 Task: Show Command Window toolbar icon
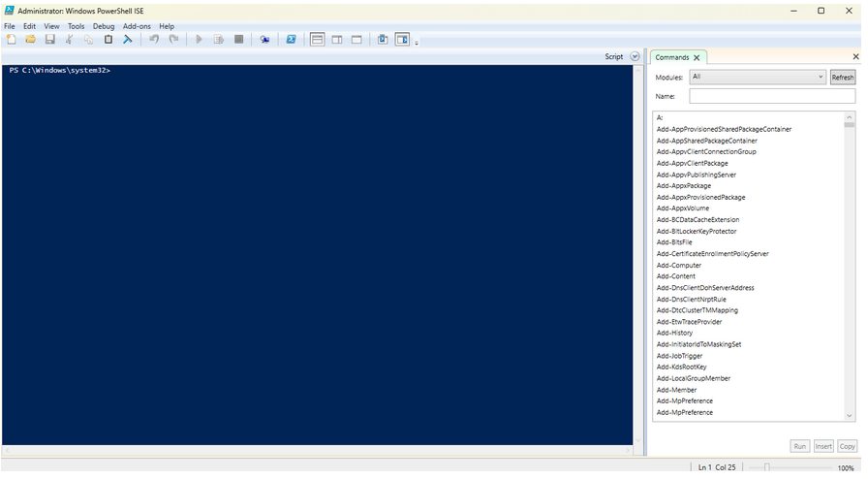[383, 40]
